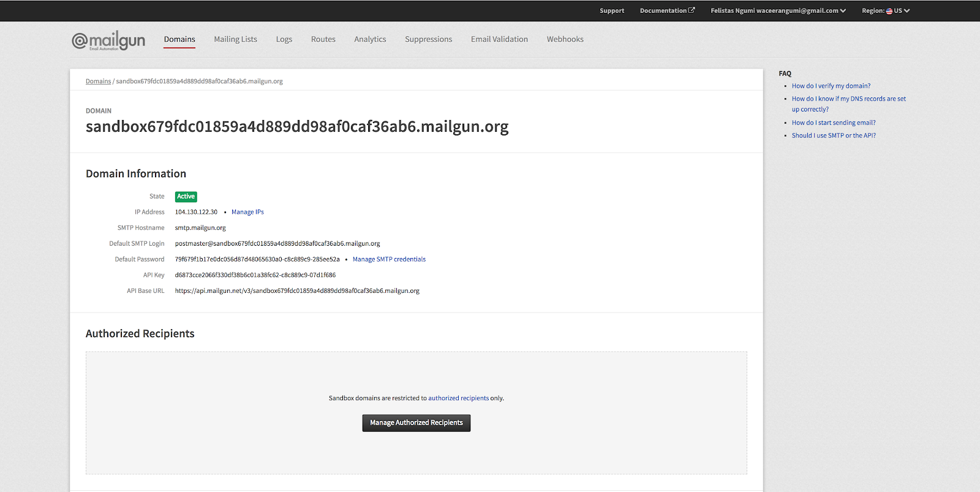Click the Authorized Recipients heading
The height and width of the screenshot is (492, 980).
pyautogui.click(x=140, y=334)
